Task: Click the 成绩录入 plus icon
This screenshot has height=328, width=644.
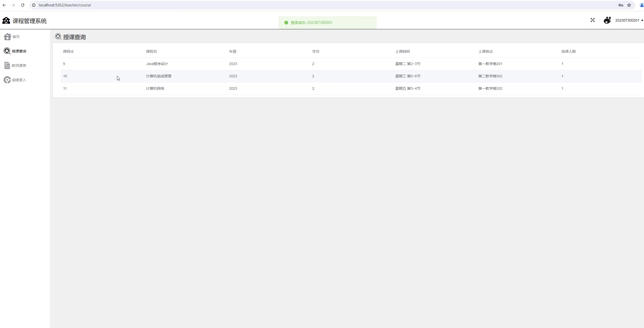Action: tap(7, 80)
